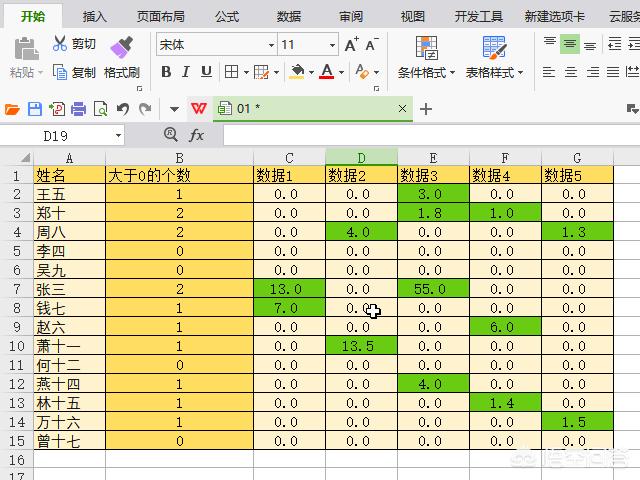The height and width of the screenshot is (480, 640).
Task: Open Table Style (表格样式) icon
Action: click(x=494, y=48)
